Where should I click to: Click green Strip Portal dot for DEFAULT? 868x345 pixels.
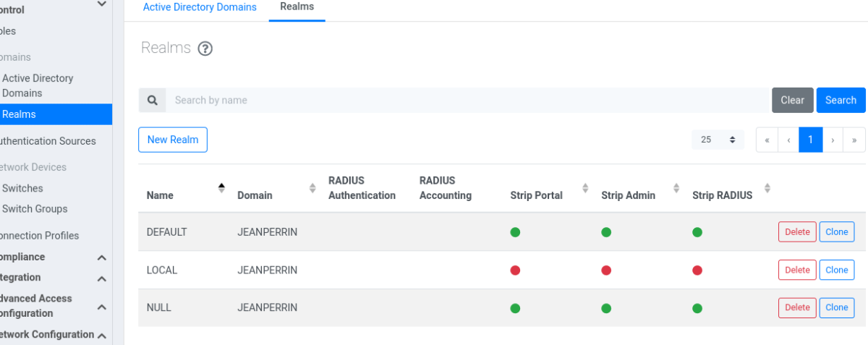[515, 232]
